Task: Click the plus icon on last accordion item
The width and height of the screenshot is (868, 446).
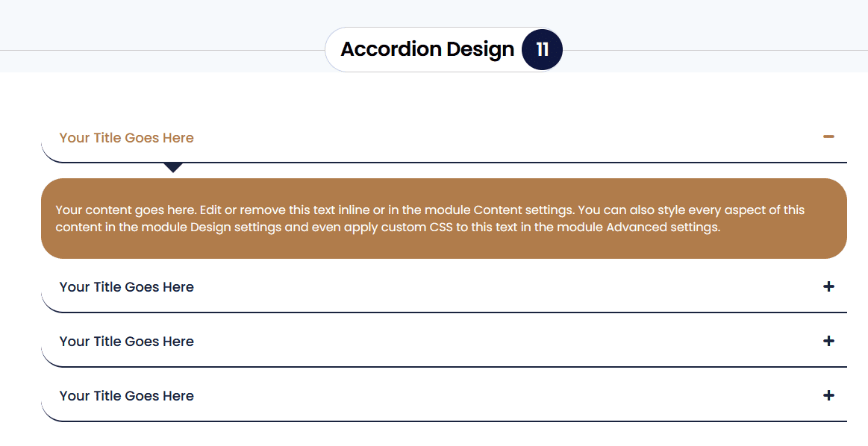Action: click(x=828, y=396)
